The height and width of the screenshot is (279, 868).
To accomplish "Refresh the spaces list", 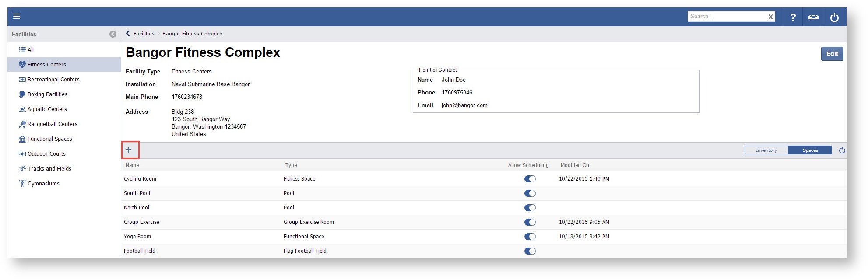I will pyautogui.click(x=842, y=150).
